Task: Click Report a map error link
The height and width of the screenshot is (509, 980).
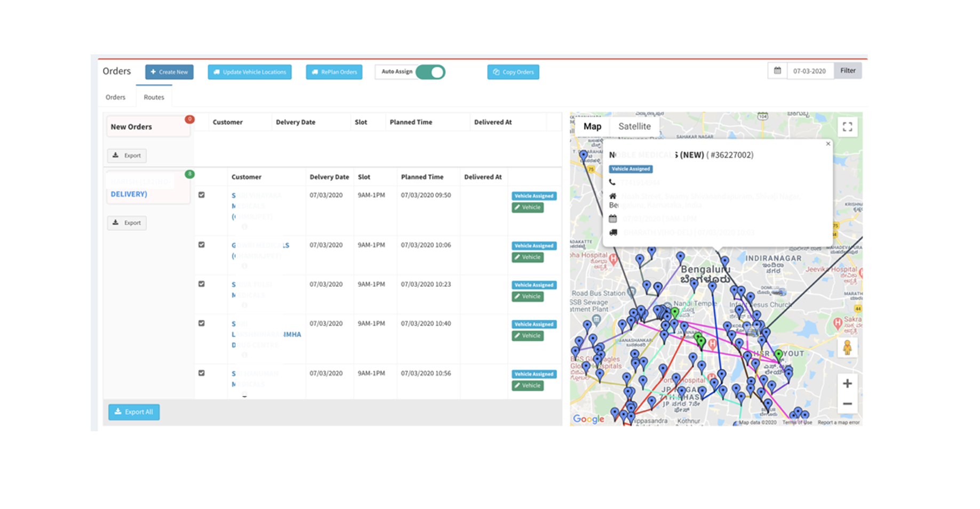Action: (839, 423)
